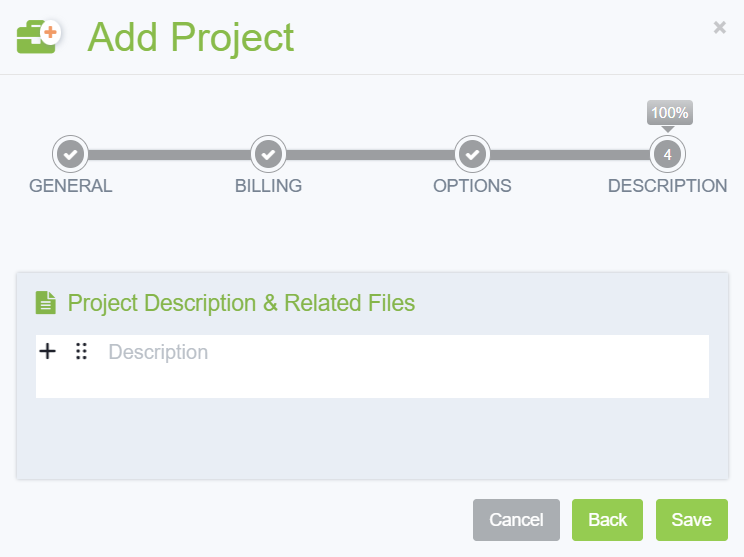
Task: Click the 100% progress tooltip
Action: pos(669,113)
